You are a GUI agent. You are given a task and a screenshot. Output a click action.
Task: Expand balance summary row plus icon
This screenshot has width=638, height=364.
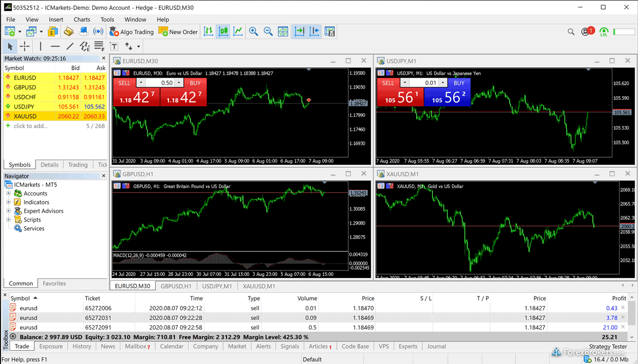coord(13,337)
